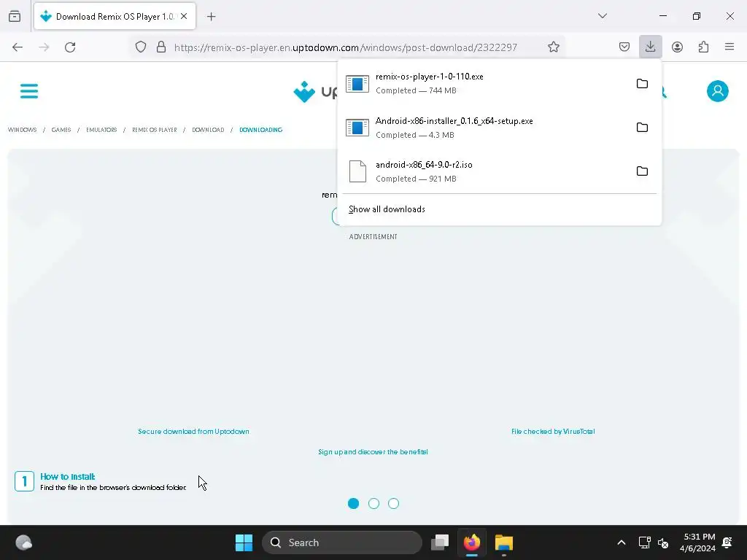Screen dimensions: 747x560
Task: View site security padlock info
Action: click(161, 47)
